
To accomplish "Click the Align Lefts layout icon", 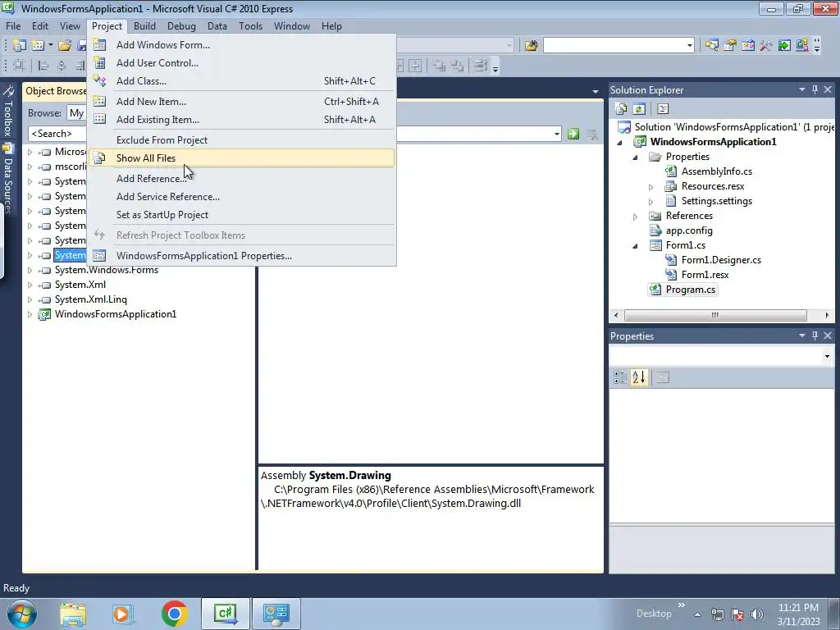I will pyautogui.click(x=43, y=66).
